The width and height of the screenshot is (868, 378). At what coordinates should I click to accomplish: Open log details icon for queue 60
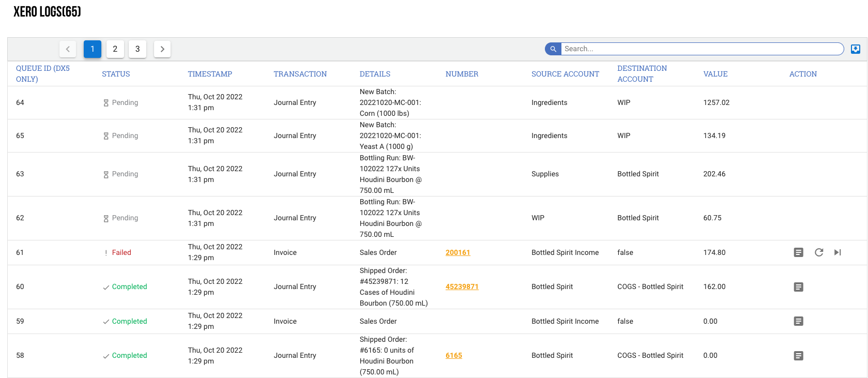coord(799,286)
